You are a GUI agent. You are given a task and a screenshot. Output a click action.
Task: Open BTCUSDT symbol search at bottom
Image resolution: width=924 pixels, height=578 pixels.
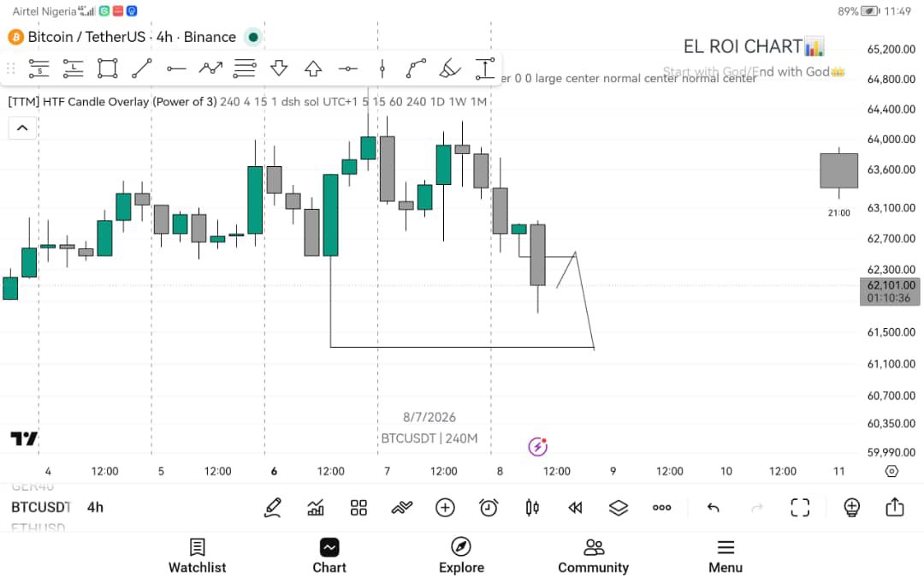(x=41, y=507)
